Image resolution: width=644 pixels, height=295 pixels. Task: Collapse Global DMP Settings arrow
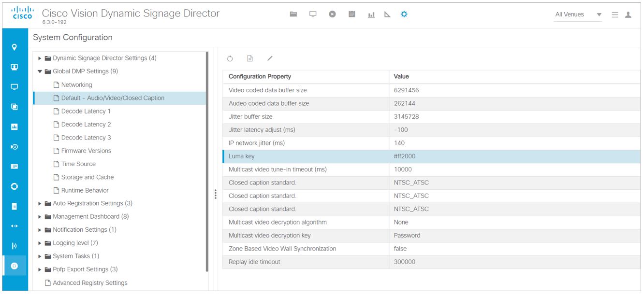[x=40, y=71]
